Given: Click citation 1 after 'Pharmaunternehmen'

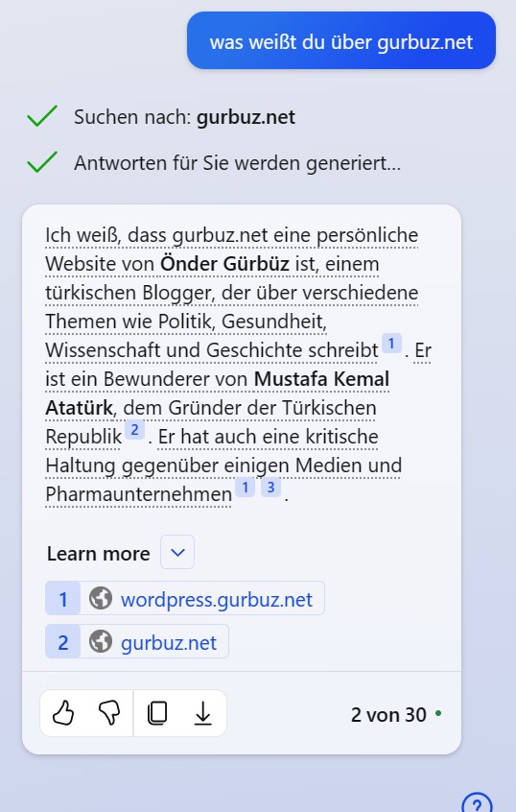Looking at the screenshot, I should coord(246,488).
